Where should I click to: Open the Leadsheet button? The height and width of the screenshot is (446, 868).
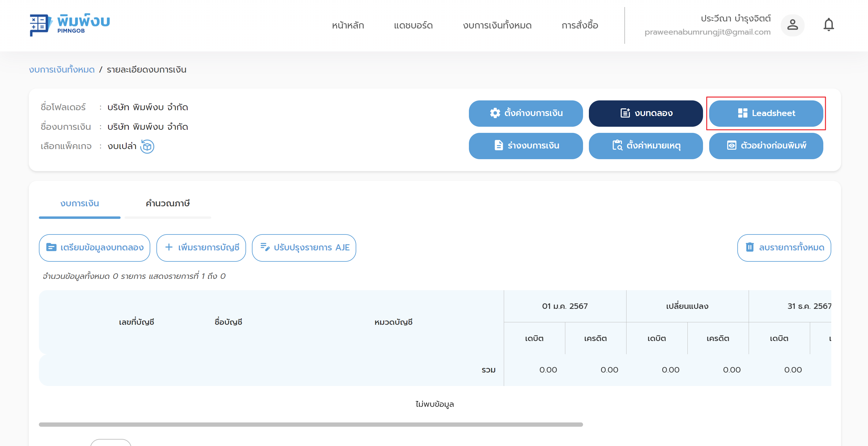tap(765, 113)
